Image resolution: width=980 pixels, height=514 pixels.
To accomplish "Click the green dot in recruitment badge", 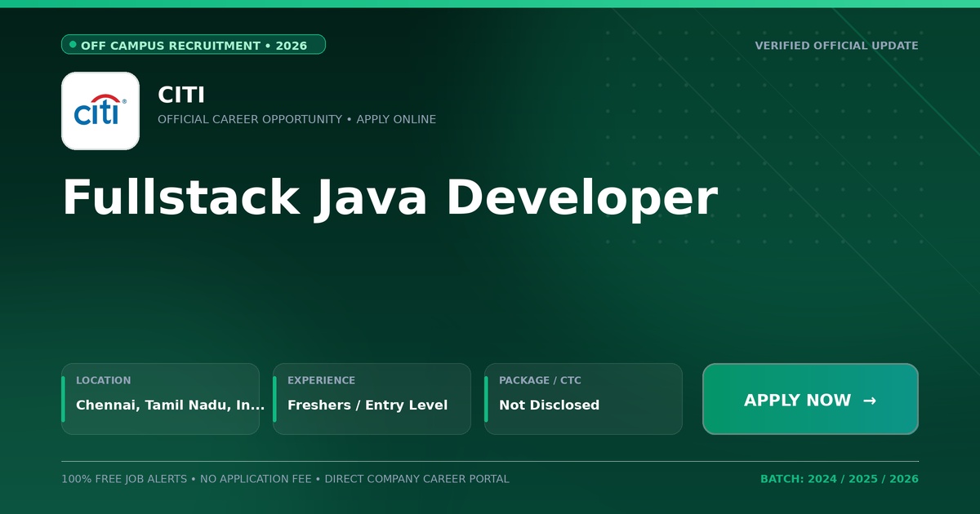I will point(73,45).
